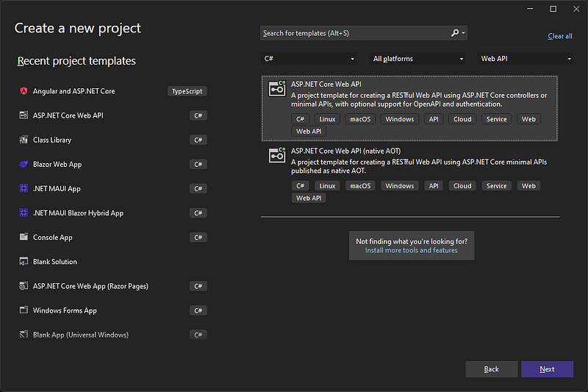Click the search magnifier icon
This screenshot has width=588, height=392.
tap(455, 33)
